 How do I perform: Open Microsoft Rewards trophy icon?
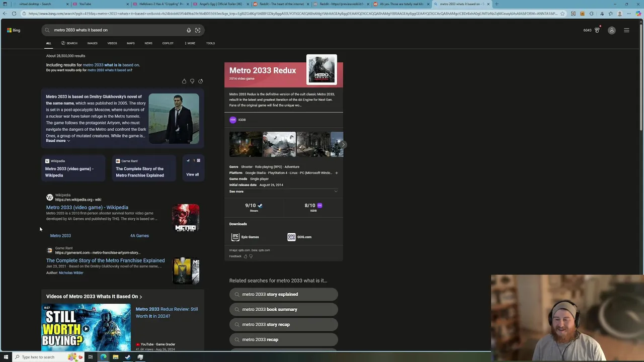[x=597, y=30]
